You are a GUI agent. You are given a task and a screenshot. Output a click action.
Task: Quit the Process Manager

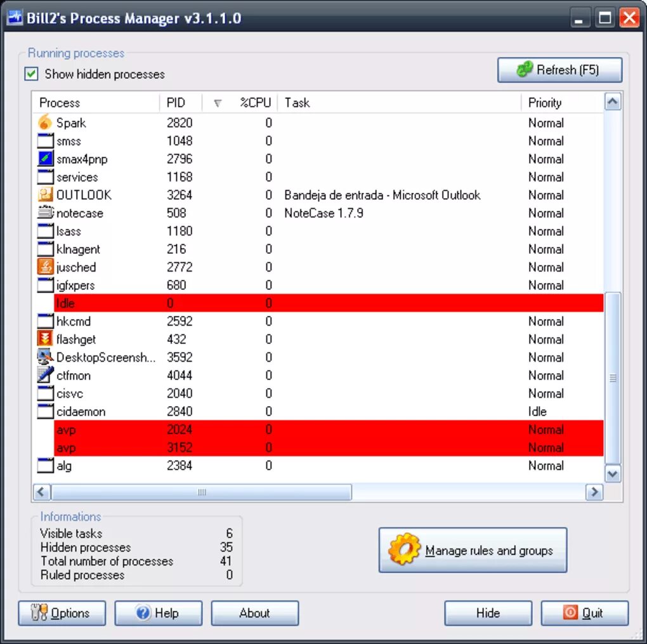click(x=585, y=613)
